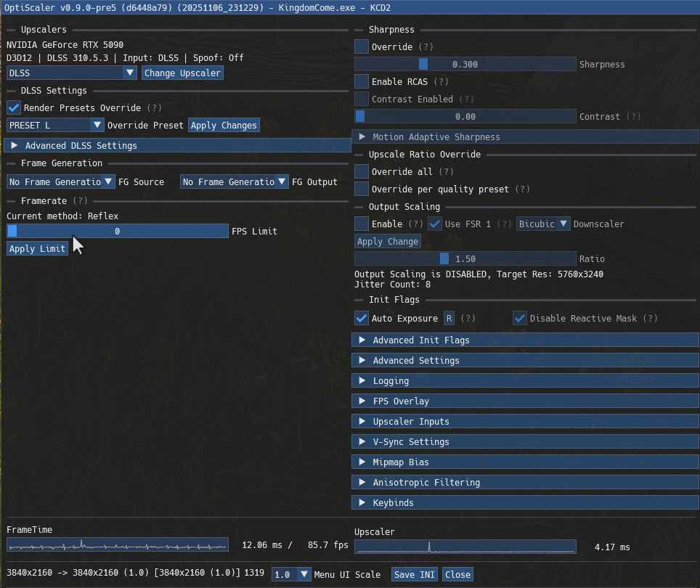Expand the Keybinds section
The image size is (700, 588).
tap(526, 502)
